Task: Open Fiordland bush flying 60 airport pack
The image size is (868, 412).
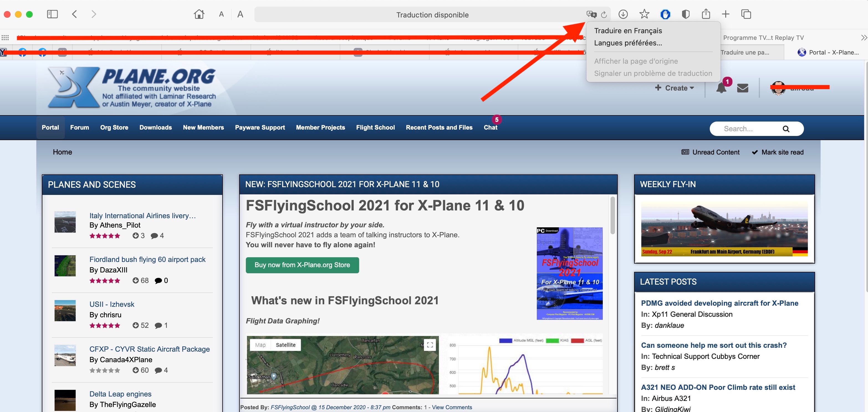Action: pyautogui.click(x=147, y=259)
